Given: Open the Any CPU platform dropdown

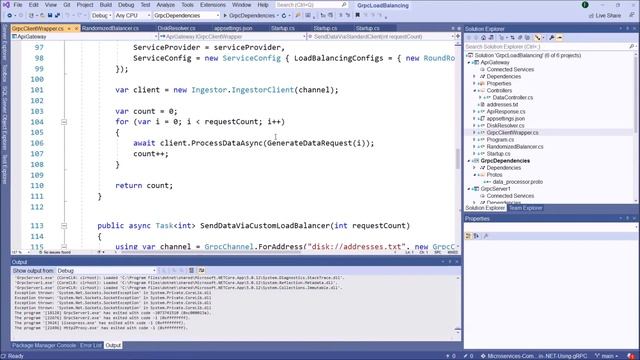Looking at the screenshot, I should click(133, 16).
